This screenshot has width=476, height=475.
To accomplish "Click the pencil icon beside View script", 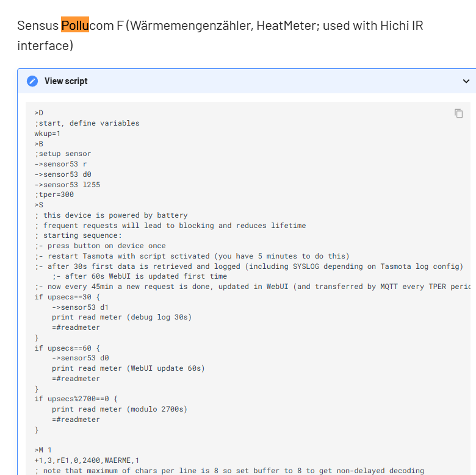I will coord(32,81).
